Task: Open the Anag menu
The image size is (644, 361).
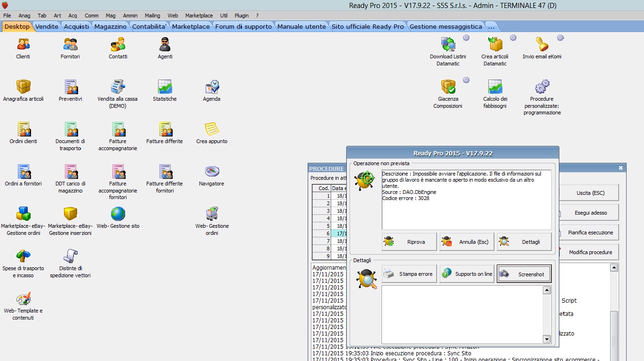Action: coord(24,16)
